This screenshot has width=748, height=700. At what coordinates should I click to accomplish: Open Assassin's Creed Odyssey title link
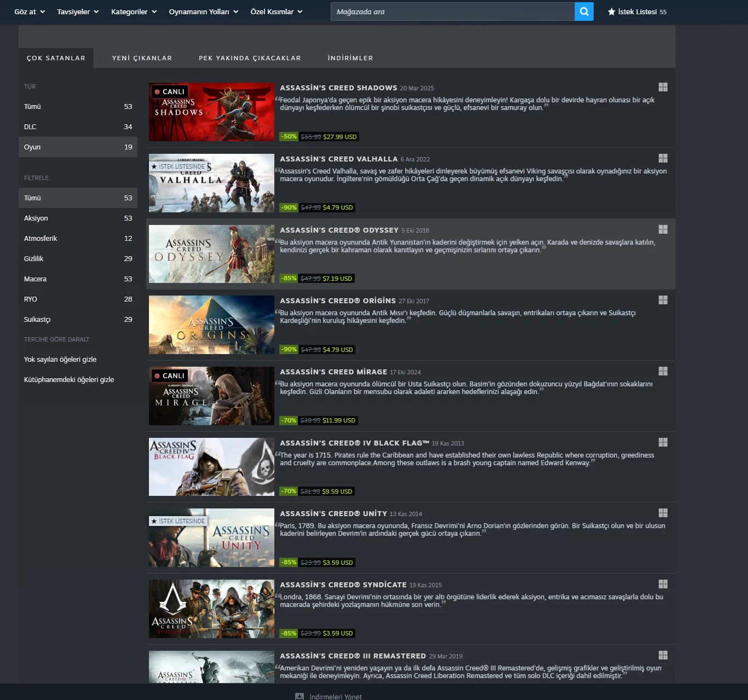[340, 230]
